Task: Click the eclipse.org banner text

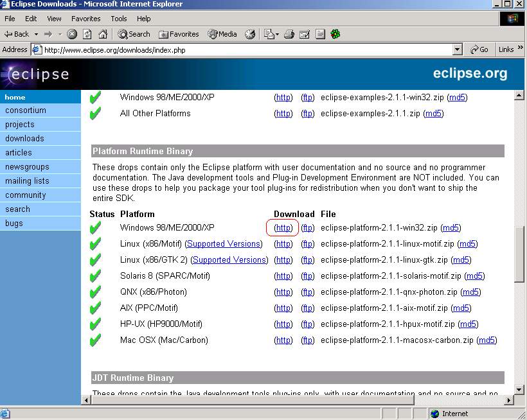Action: (470, 73)
